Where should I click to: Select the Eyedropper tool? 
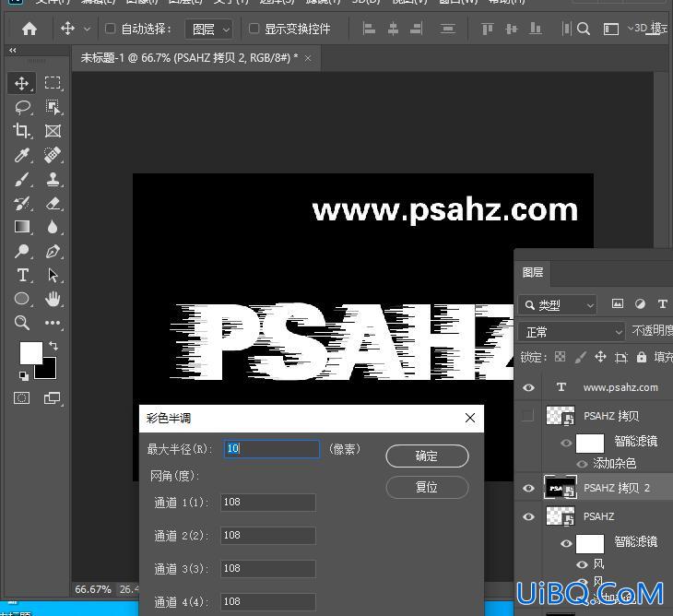pos(22,155)
